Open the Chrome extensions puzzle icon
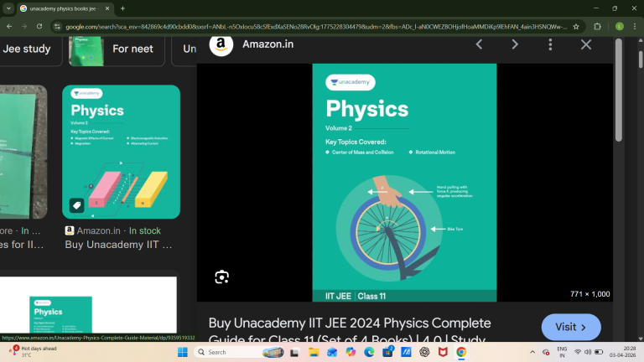 click(x=597, y=27)
